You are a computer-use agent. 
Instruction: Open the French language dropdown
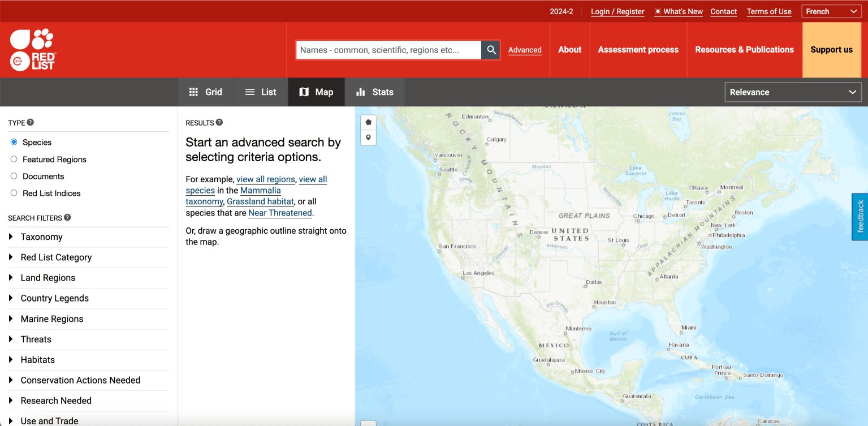[x=831, y=11]
